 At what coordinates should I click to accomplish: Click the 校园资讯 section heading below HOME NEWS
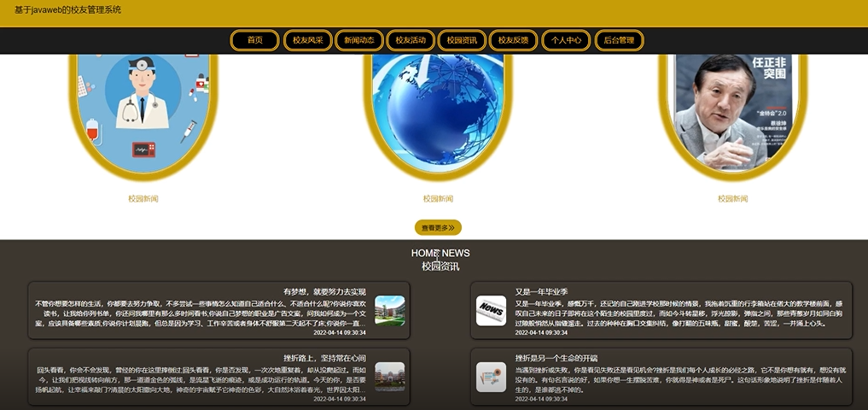[x=440, y=266]
